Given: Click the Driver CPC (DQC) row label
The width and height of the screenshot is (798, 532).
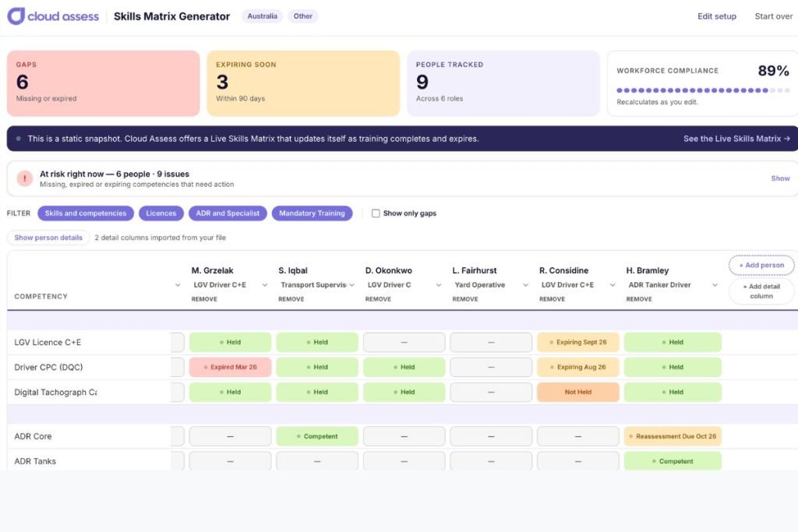Looking at the screenshot, I should [x=48, y=367].
